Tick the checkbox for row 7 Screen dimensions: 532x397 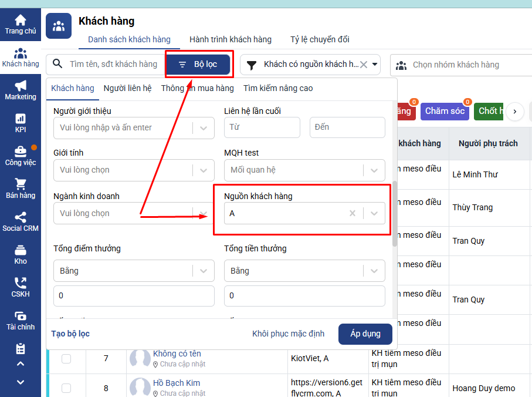coord(66,358)
